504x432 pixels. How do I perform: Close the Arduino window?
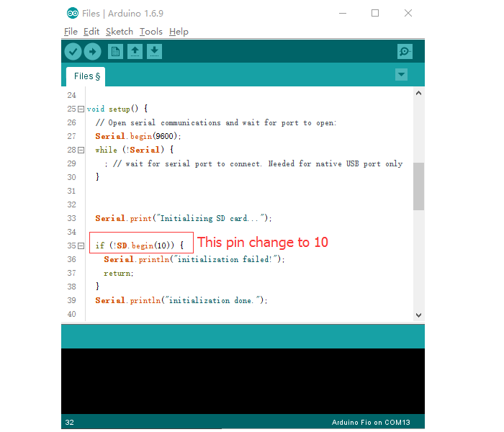click(x=408, y=13)
